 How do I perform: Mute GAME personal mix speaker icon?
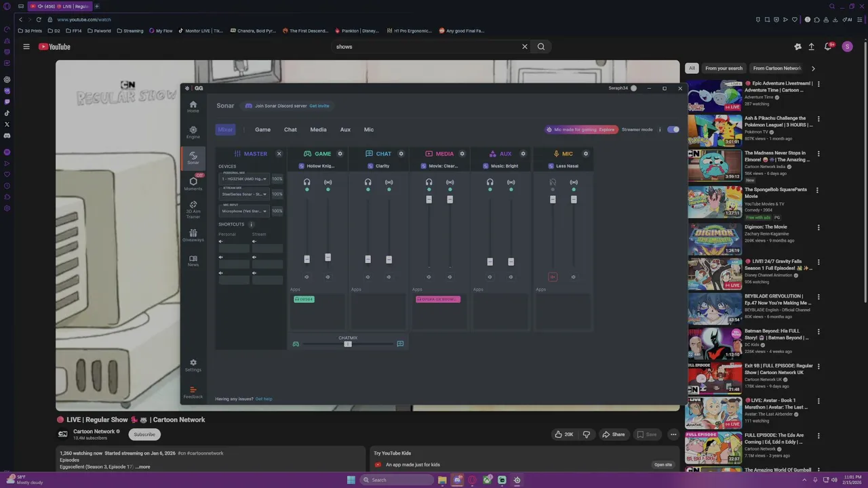click(307, 277)
